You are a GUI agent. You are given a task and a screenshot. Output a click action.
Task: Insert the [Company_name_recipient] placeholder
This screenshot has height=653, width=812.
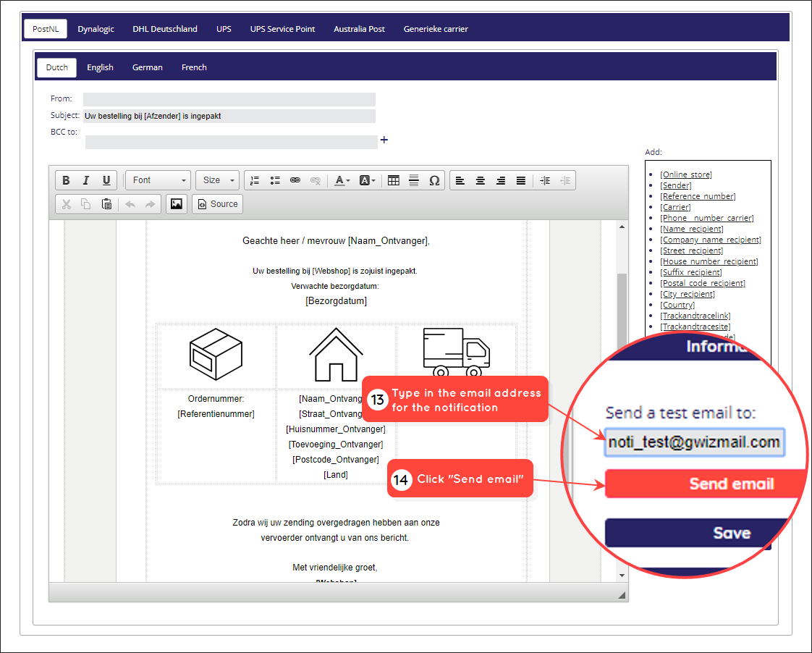point(711,240)
